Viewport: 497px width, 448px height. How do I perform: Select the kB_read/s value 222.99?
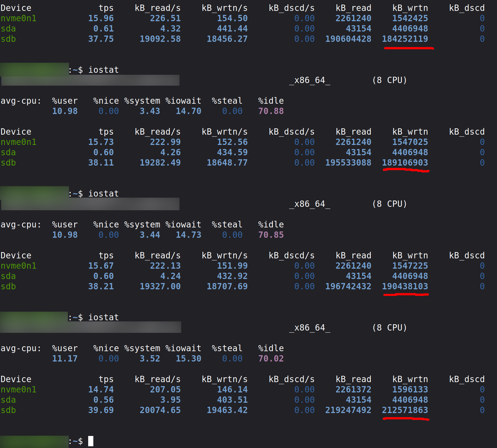pyautogui.click(x=165, y=142)
